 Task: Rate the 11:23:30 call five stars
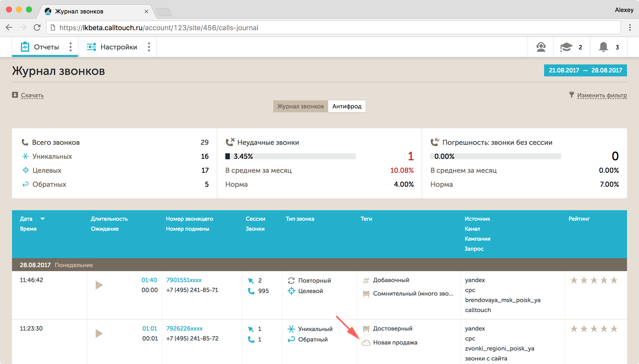point(614,329)
